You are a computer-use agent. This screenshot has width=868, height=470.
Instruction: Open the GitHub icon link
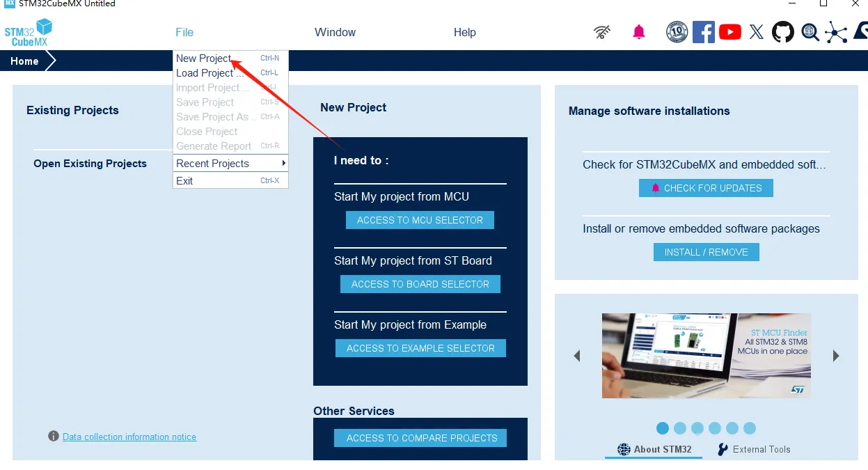pos(783,32)
